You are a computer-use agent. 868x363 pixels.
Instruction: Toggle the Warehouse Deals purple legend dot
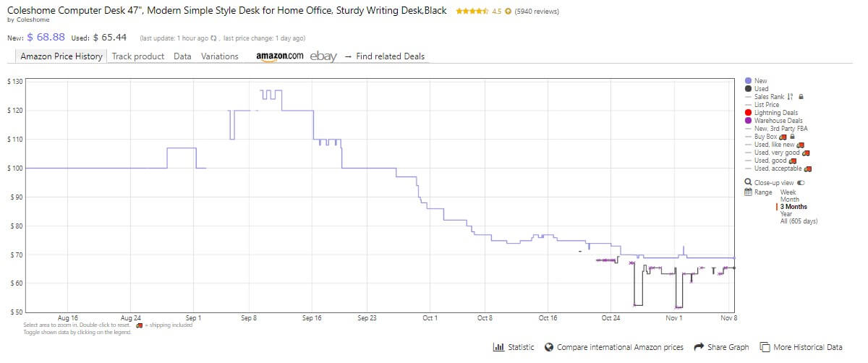(x=749, y=121)
